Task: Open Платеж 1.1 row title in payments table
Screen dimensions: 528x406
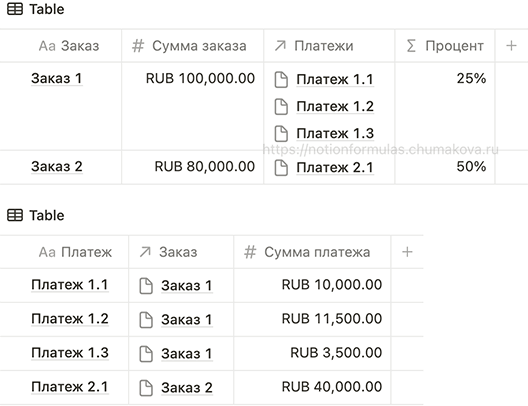Action: [x=70, y=285]
